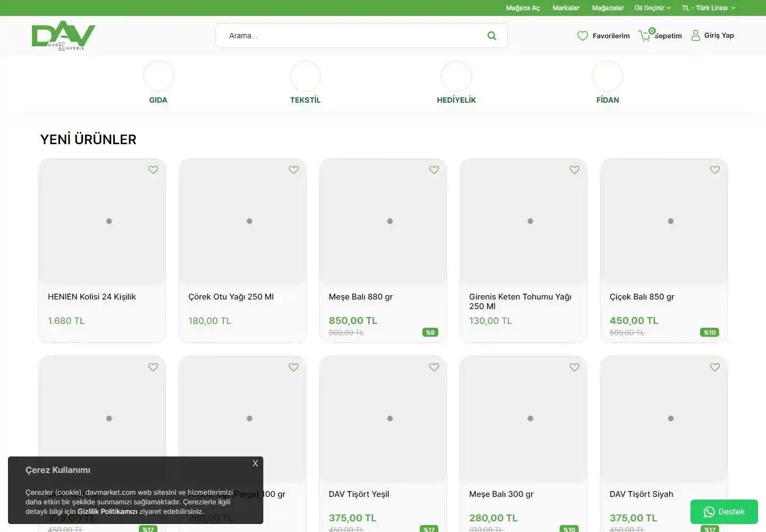Click the search magnifier icon
The height and width of the screenshot is (532, 766).
tap(492, 36)
